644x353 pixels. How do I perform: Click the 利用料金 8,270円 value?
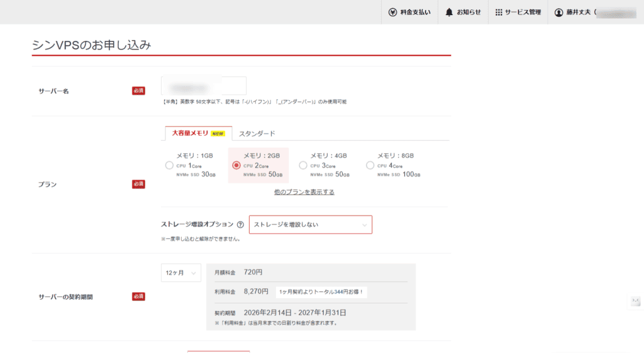256,291
